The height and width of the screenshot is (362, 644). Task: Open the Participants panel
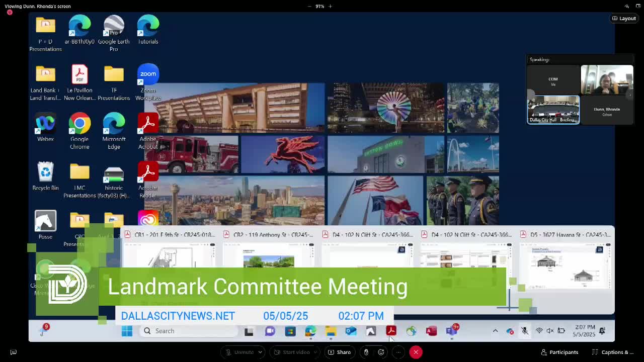point(559,352)
